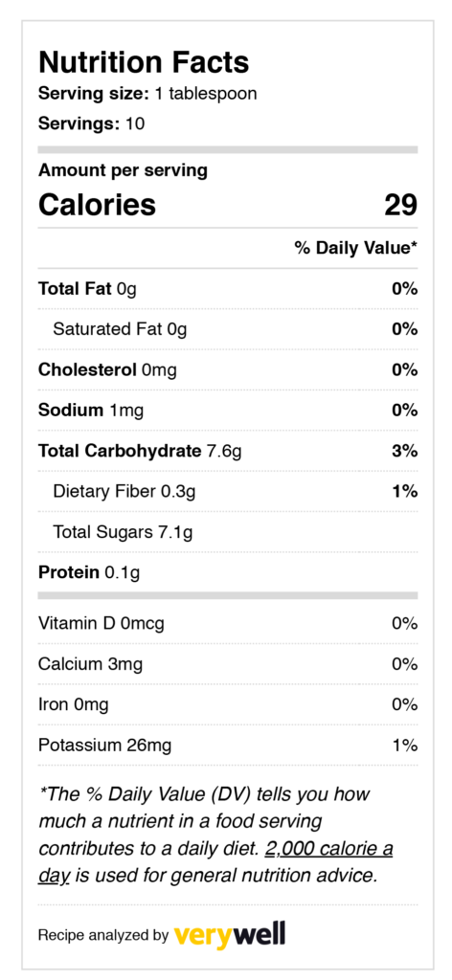The image size is (452, 980).
Task: Select the Iron 0mg row
Action: [x=228, y=705]
